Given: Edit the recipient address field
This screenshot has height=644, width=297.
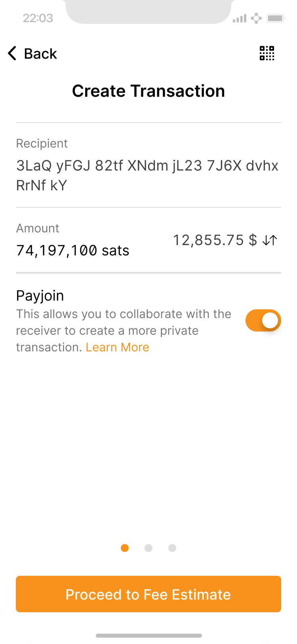Looking at the screenshot, I should [x=147, y=175].
